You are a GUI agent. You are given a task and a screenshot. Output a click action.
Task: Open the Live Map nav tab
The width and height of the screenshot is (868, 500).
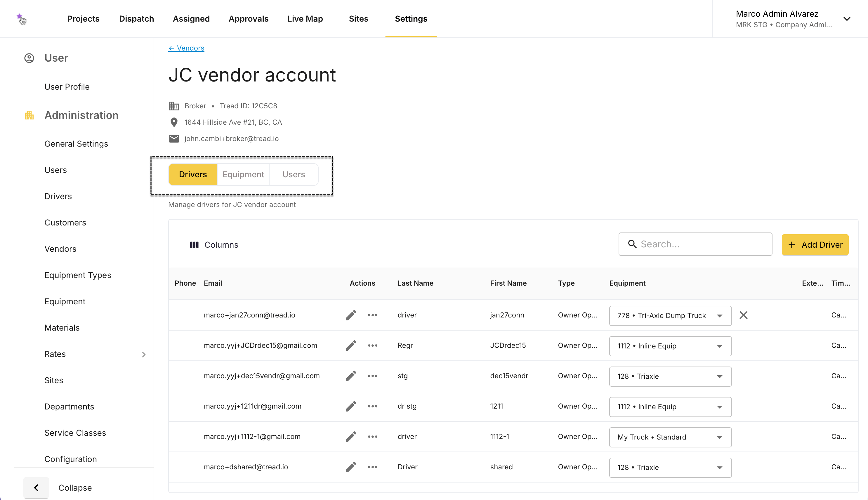click(305, 19)
